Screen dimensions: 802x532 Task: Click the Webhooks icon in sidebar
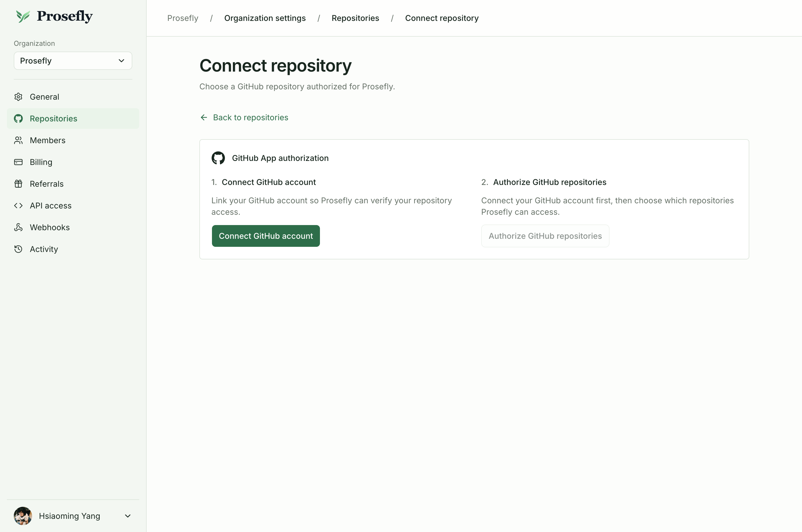coord(18,227)
